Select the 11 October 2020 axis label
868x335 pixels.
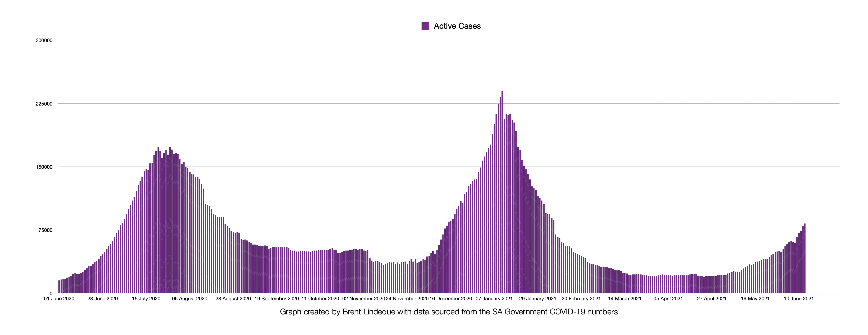click(320, 299)
